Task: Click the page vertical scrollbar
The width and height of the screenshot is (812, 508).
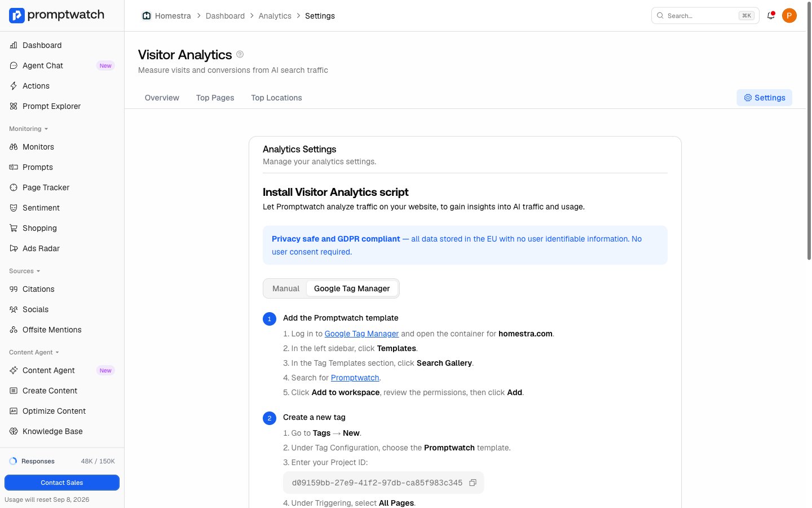Action: 809,130
